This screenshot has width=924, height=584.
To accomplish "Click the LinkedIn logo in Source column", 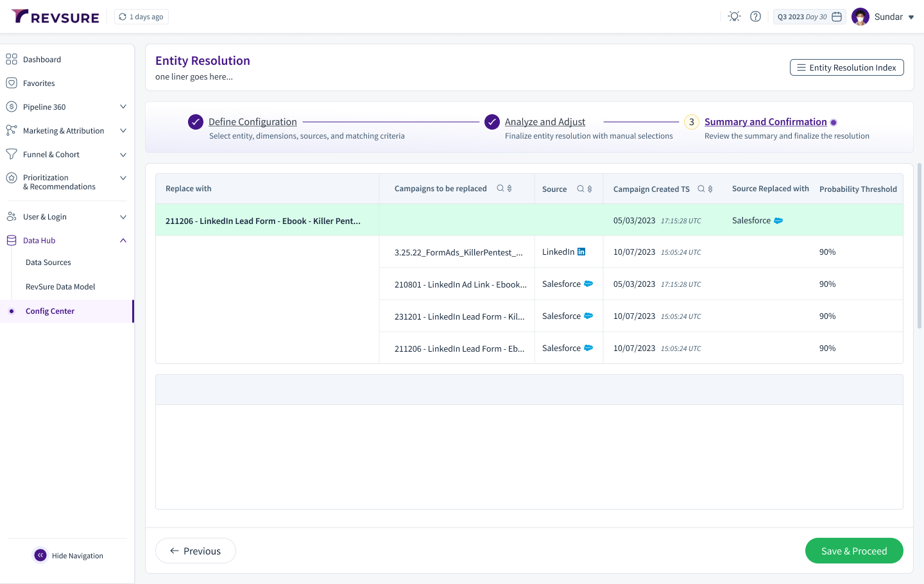I will point(581,252).
